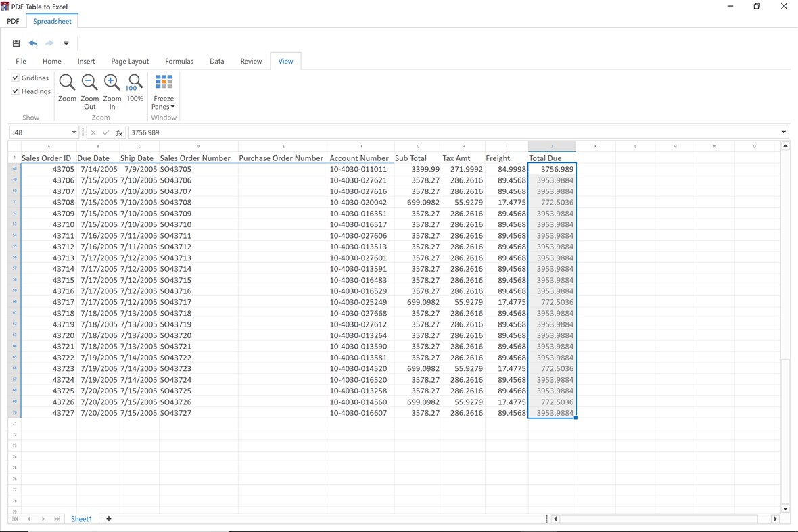Reset zoom to 100%
Viewport: 798px width, 532px height.
[x=135, y=89]
